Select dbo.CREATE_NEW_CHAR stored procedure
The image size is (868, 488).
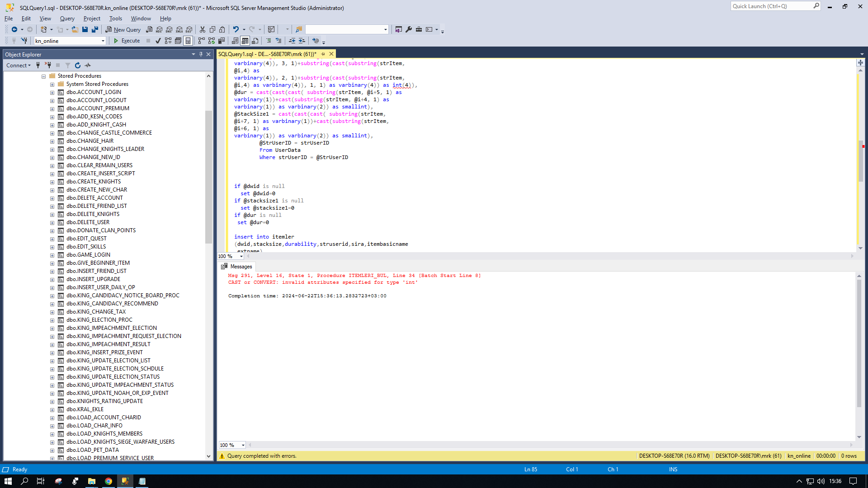click(97, 190)
